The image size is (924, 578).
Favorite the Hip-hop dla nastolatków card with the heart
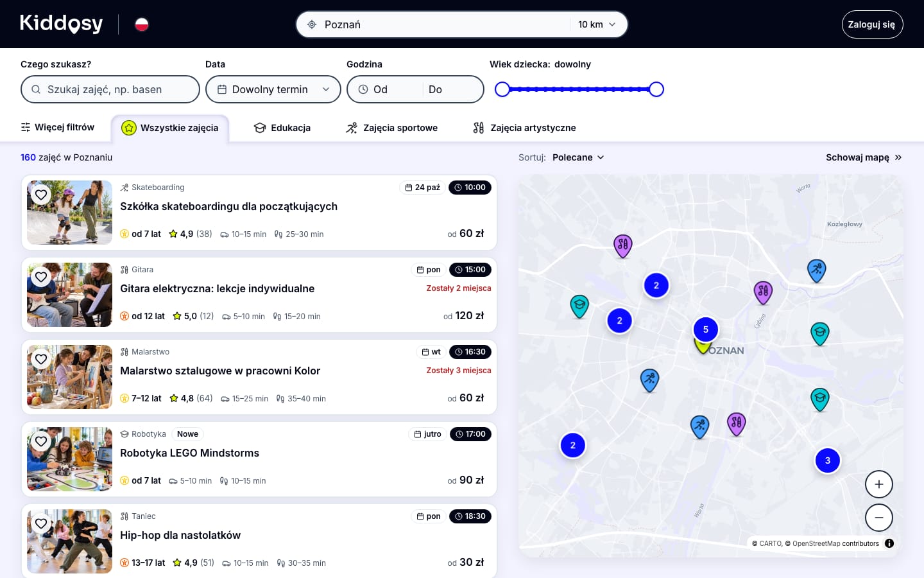pos(41,523)
